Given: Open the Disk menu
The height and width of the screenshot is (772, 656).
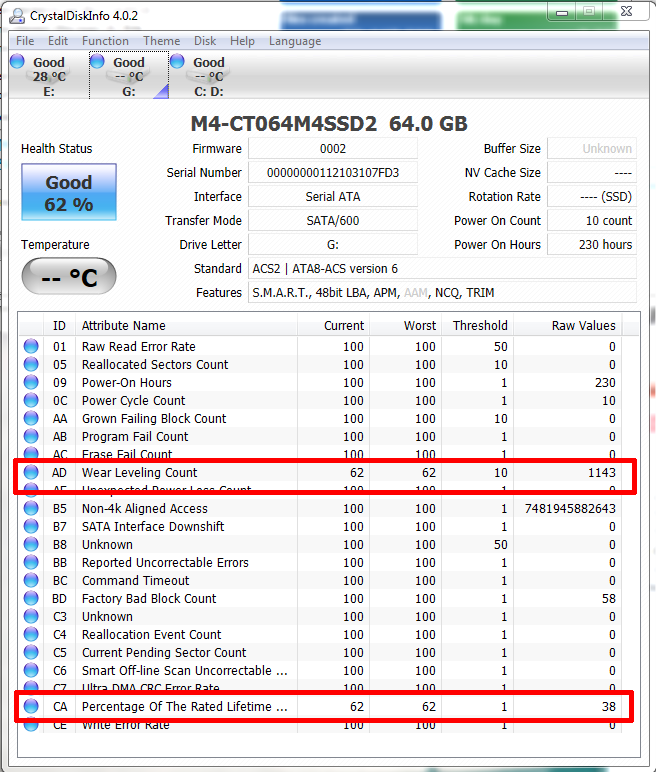Looking at the screenshot, I should click(x=205, y=41).
